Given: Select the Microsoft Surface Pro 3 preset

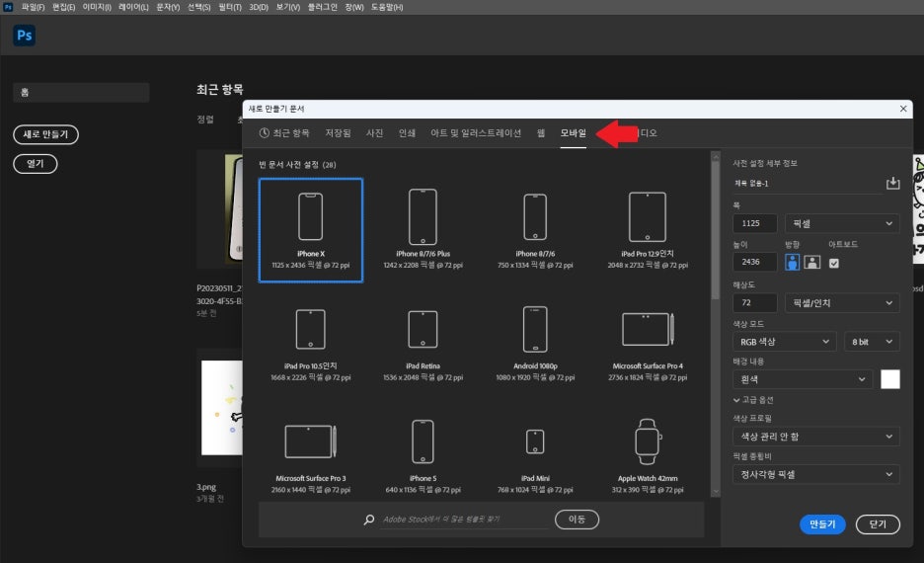Looking at the screenshot, I should 311,455.
